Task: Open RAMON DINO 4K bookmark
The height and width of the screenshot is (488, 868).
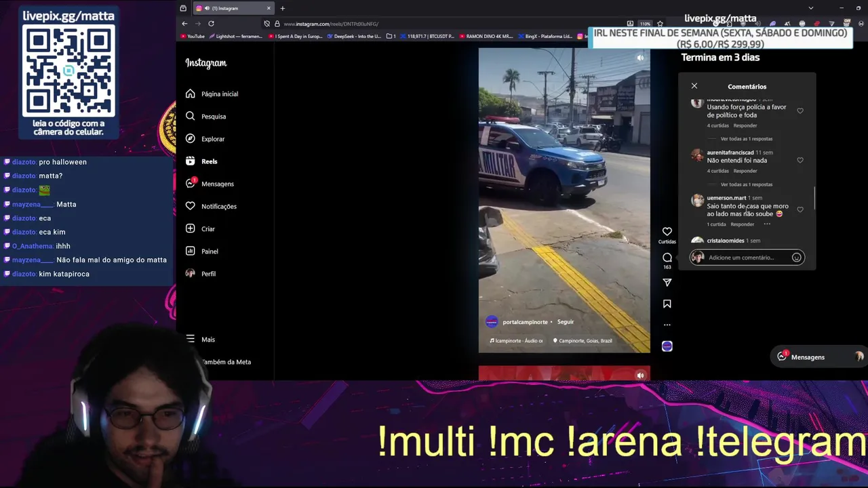Action: click(487, 36)
